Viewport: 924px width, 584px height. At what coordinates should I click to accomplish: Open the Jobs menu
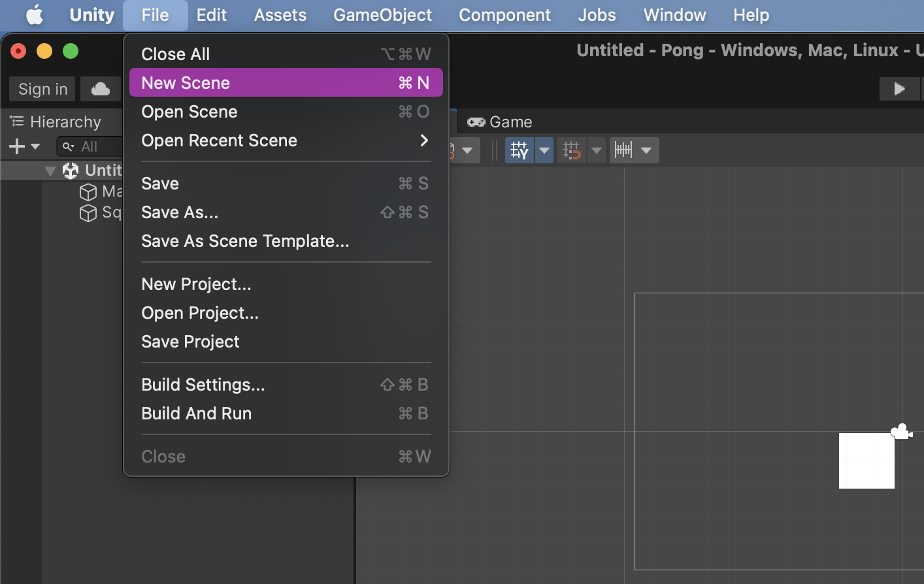coord(597,14)
